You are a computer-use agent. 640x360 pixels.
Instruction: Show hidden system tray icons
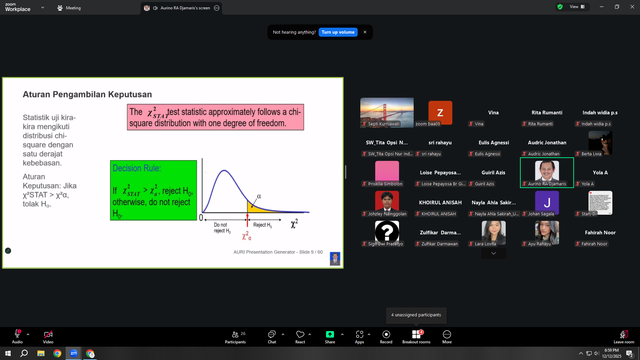(580, 353)
